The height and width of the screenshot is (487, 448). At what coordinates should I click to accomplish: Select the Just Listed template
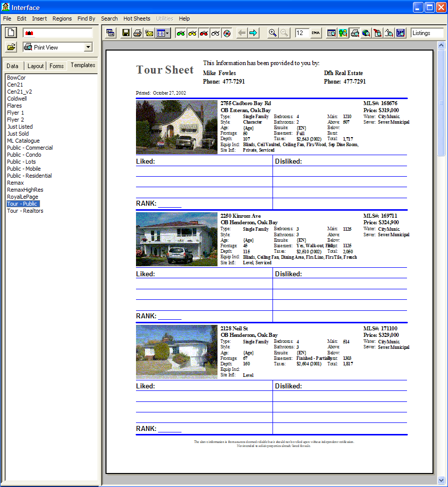coord(20,127)
